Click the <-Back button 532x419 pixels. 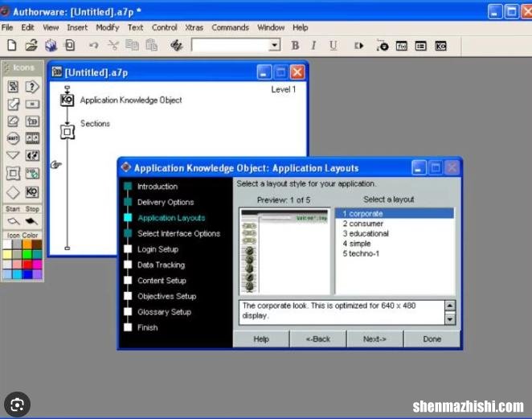coord(318,339)
